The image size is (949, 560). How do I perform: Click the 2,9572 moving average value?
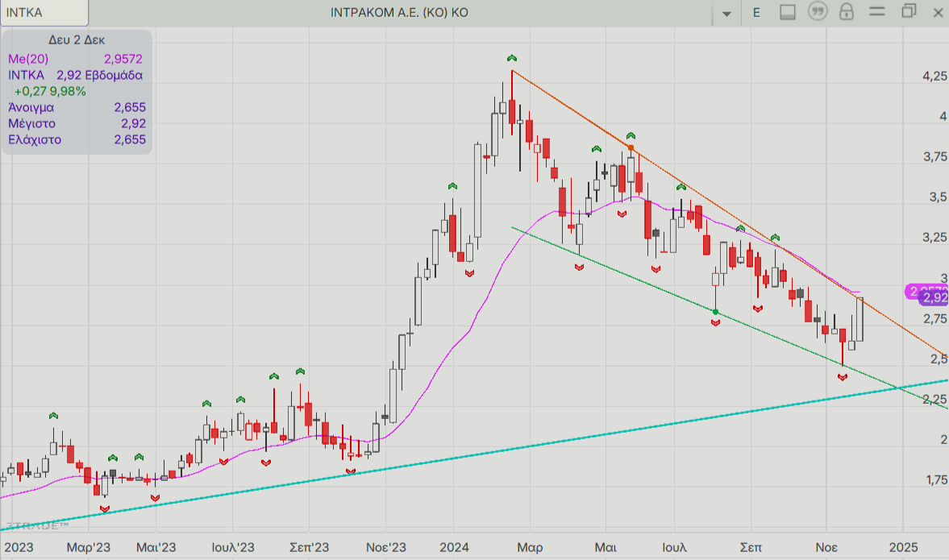pyautogui.click(x=123, y=59)
